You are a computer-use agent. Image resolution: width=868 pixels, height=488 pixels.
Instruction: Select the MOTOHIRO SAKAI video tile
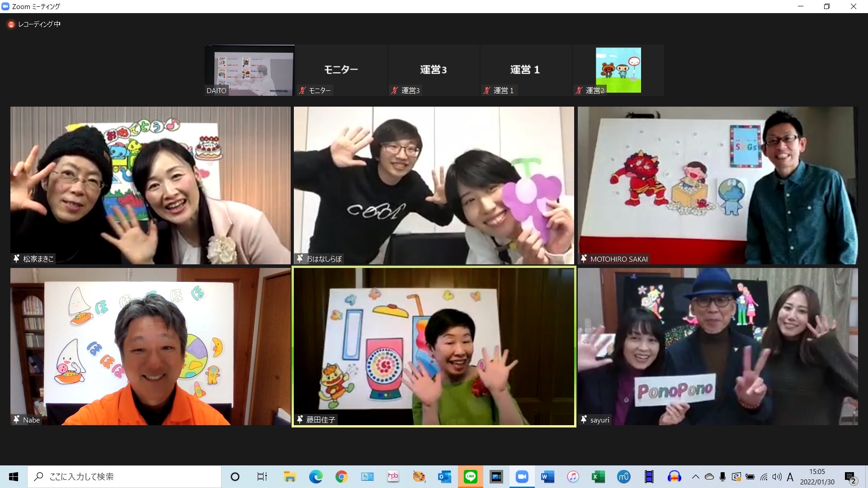click(718, 185)
